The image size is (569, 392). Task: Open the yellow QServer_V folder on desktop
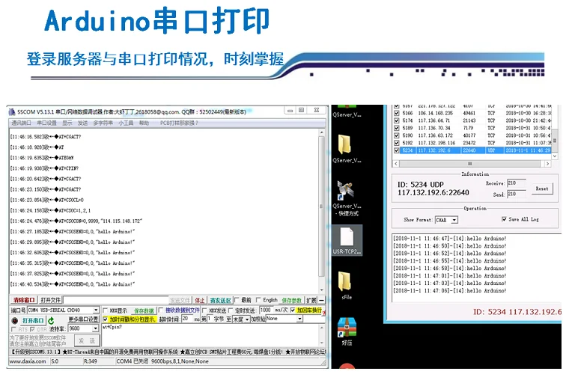click(344, 144)
